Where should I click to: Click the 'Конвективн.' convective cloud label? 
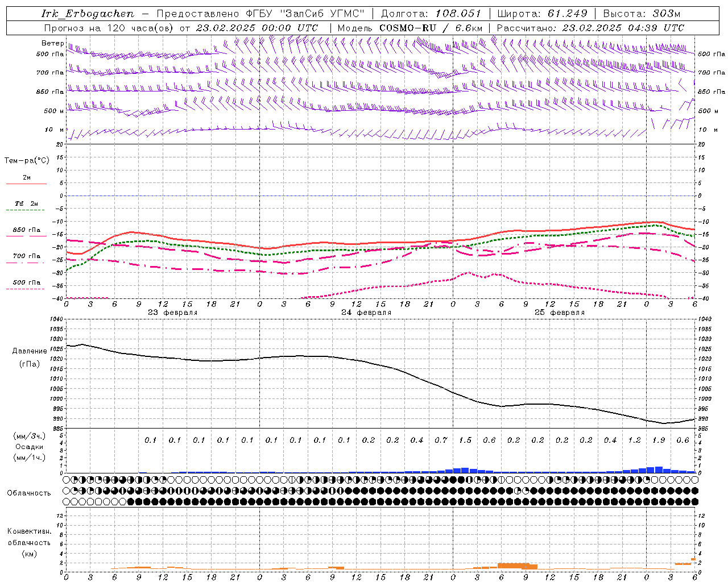click(x=29, y=531)
